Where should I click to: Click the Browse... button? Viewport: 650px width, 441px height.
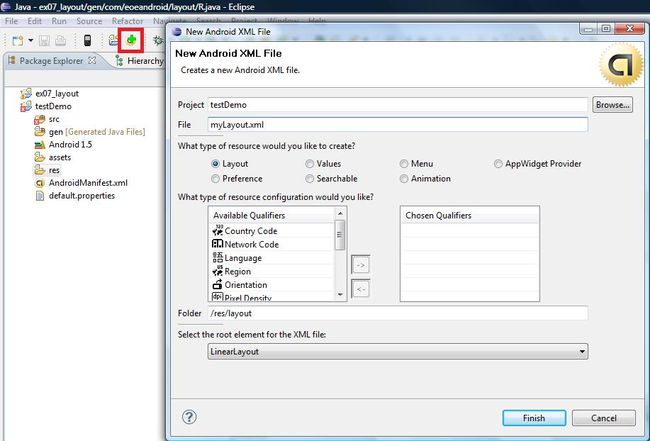(612, 105)
